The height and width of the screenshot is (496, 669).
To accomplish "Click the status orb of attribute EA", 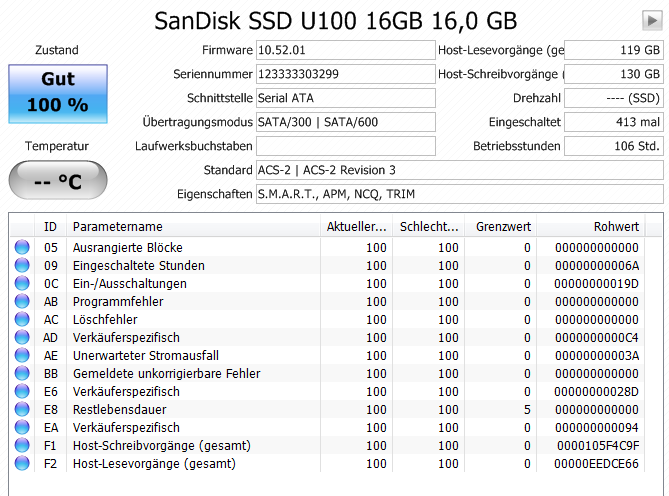I will tap(22, 427).
